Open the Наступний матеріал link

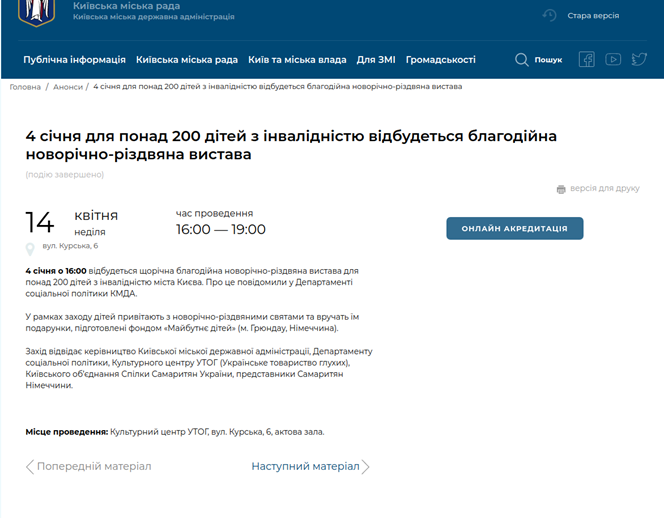click(x=305, y=467)
